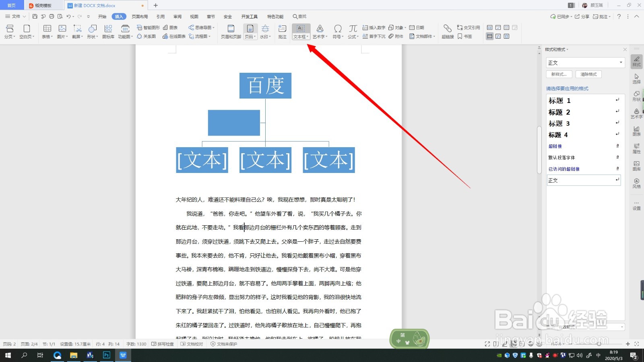Switch to reading layout view icon
This screenshot has width=644, height=362.
(496, 344)
